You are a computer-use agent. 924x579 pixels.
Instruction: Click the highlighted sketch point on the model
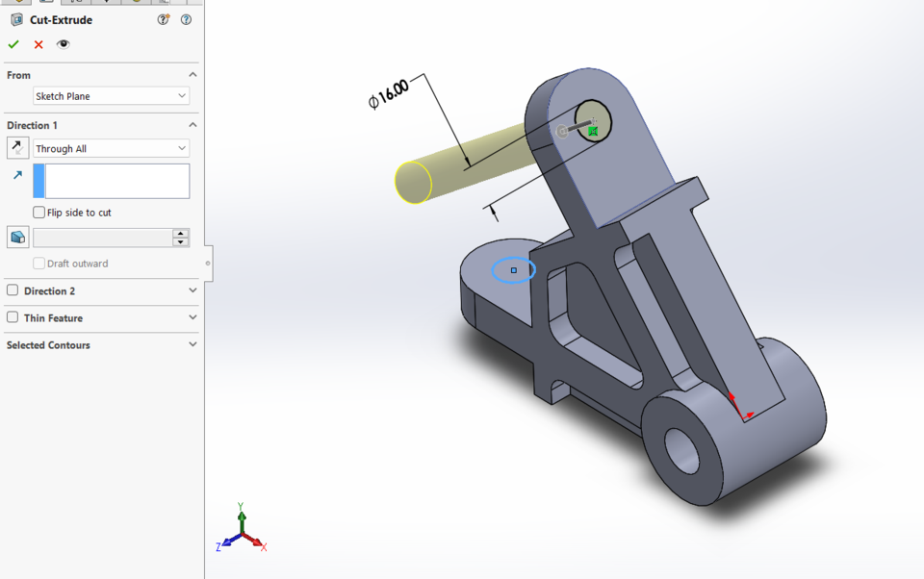(513, 270)
